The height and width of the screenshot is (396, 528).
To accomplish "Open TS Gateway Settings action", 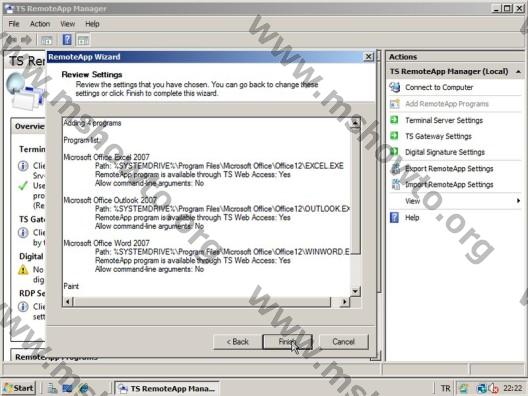I will [x=438, y=136].
